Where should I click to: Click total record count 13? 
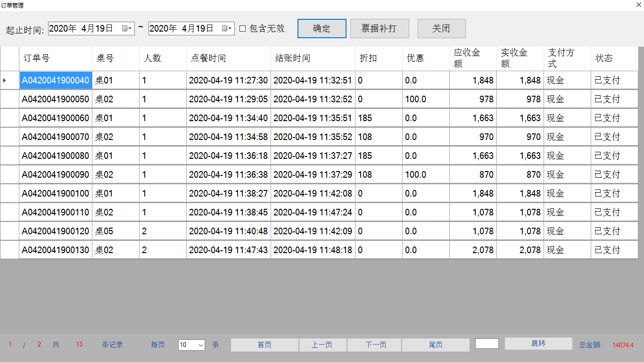(79, 345)
